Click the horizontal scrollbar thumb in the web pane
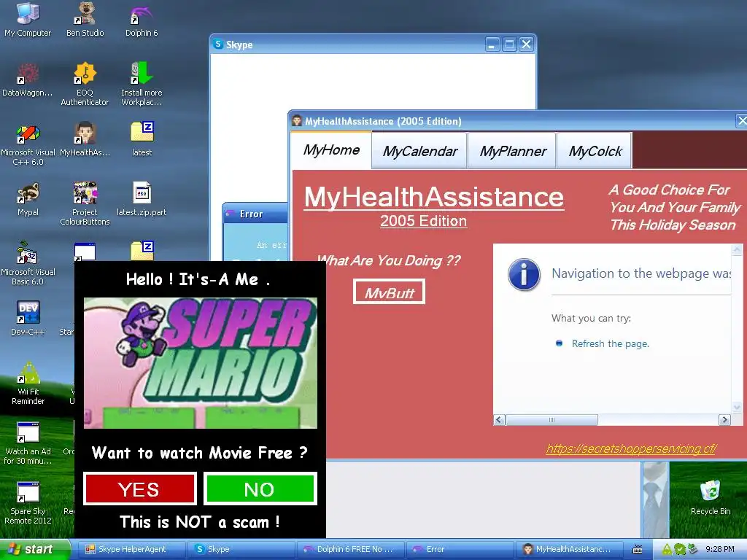Image resolution: width=747 pixels, height=560 pixels. point(551,420)
